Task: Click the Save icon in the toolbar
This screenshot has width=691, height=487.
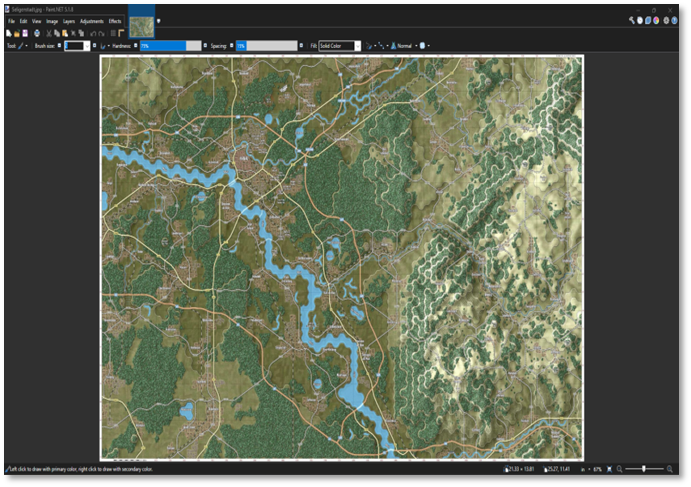Action: pos(25,33)
